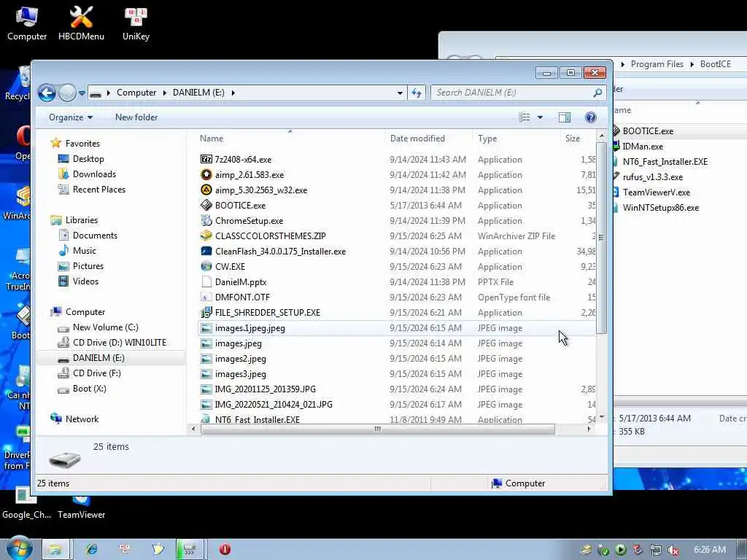Open the Help icon
The image size is (747, 560).
tap(590, 117)
